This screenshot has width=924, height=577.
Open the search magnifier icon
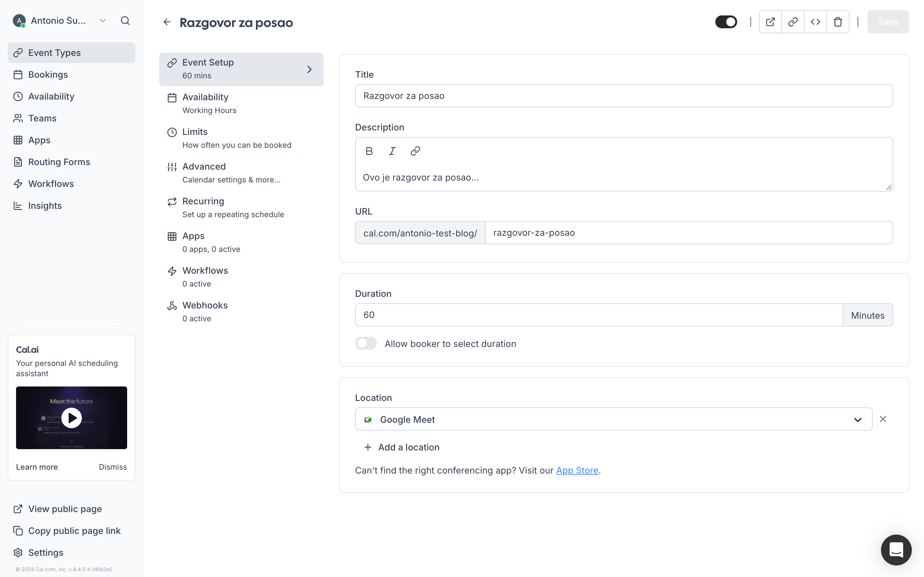125,21
